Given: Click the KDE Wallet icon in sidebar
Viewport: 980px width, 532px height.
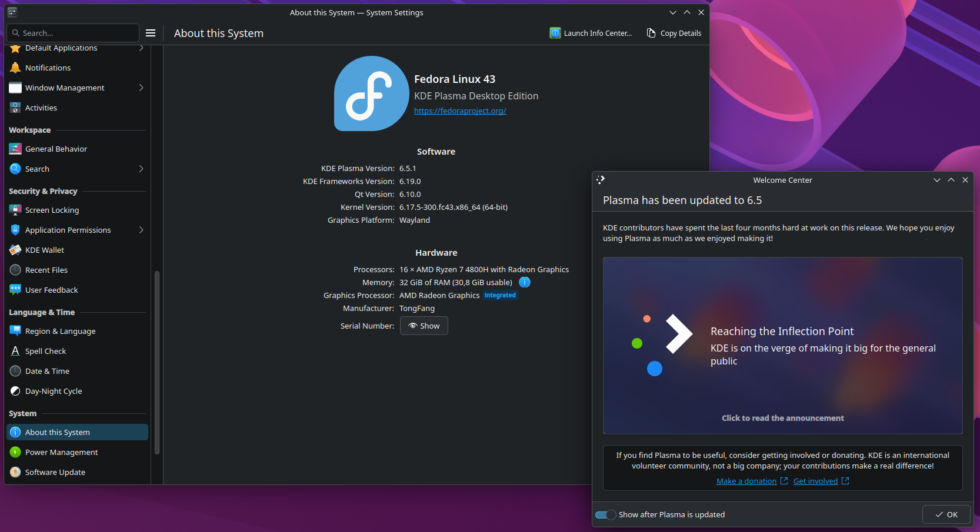Looking at the screenshot, I should [x=15, y=250].
